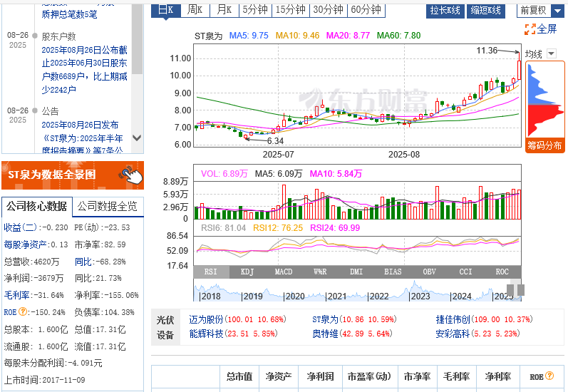The width and height of the screenshot is (568, 392).
Task: Open the 能辉科技 stock link
Action: (x=206, y=334)
